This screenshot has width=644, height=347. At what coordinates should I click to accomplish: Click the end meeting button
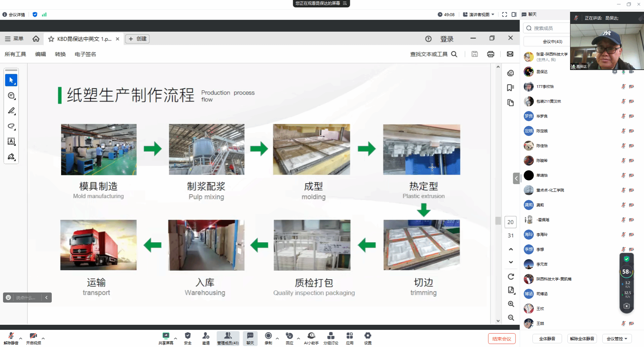point(501,339)
